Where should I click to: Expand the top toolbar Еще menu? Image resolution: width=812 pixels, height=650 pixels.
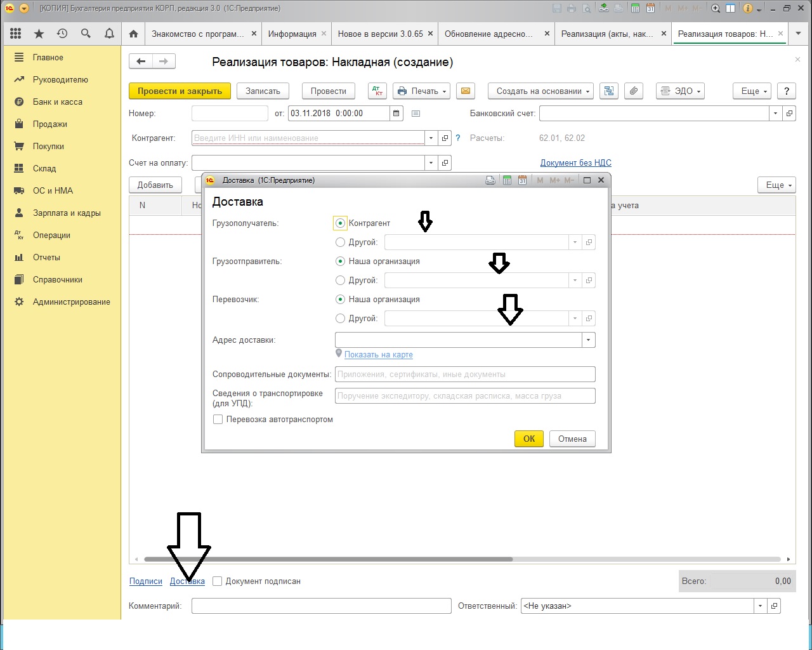pos(752,91)
